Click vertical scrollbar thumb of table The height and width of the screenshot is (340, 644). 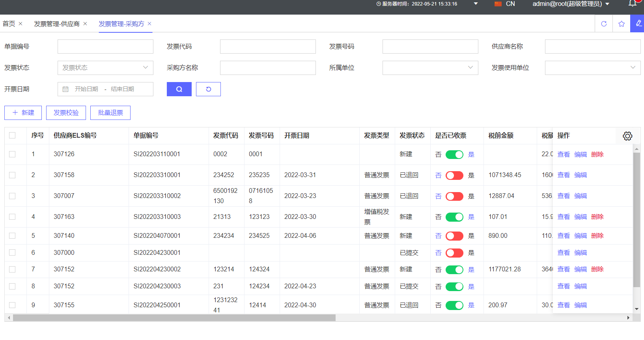637,220
